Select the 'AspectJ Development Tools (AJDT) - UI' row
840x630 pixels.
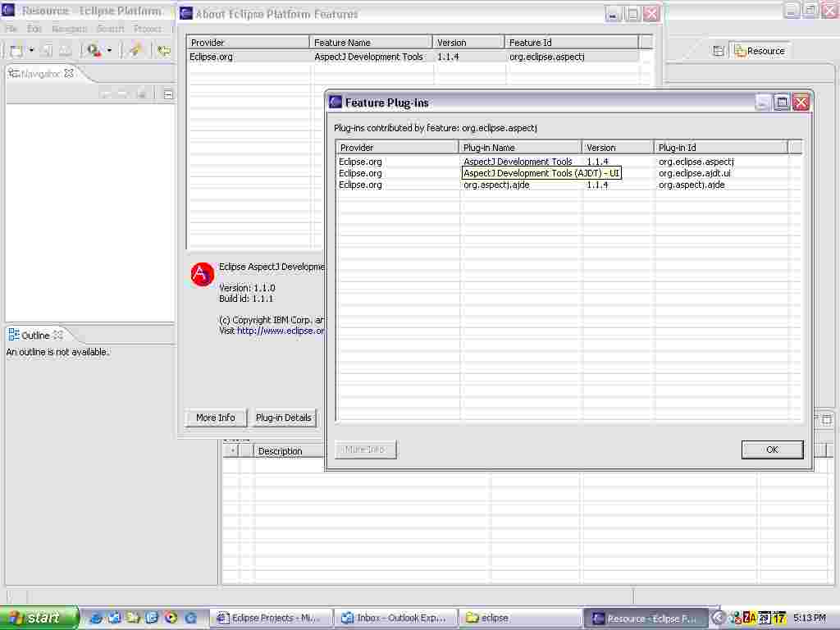pos(541,173)
